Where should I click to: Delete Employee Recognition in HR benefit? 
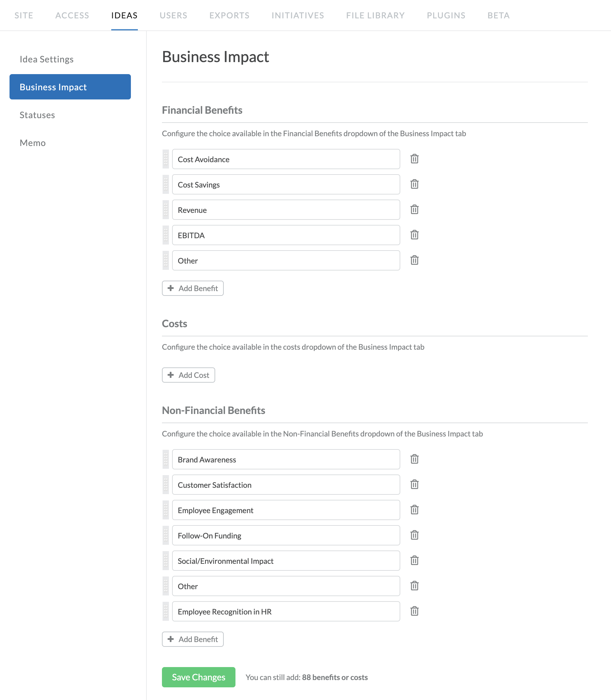click(x=414, y=611)
